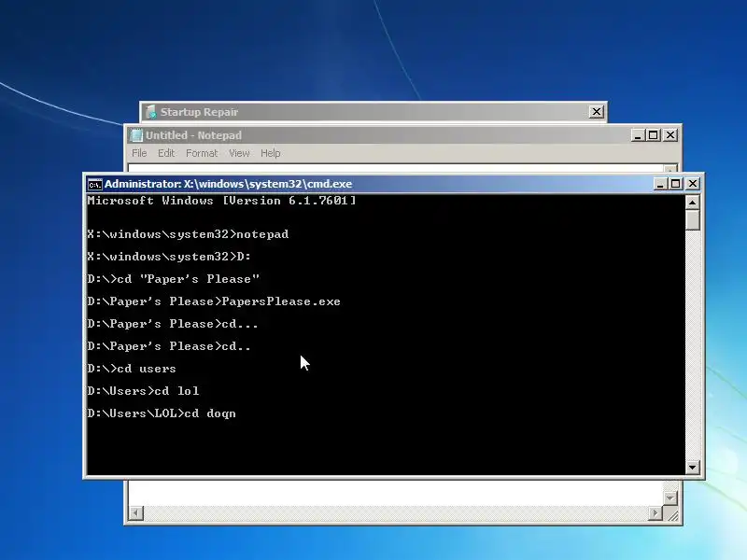The image size is (747, 560).
Task: Click the 'Microsoft Windows [Version 6.1.7601]' line
Action: 221,201
